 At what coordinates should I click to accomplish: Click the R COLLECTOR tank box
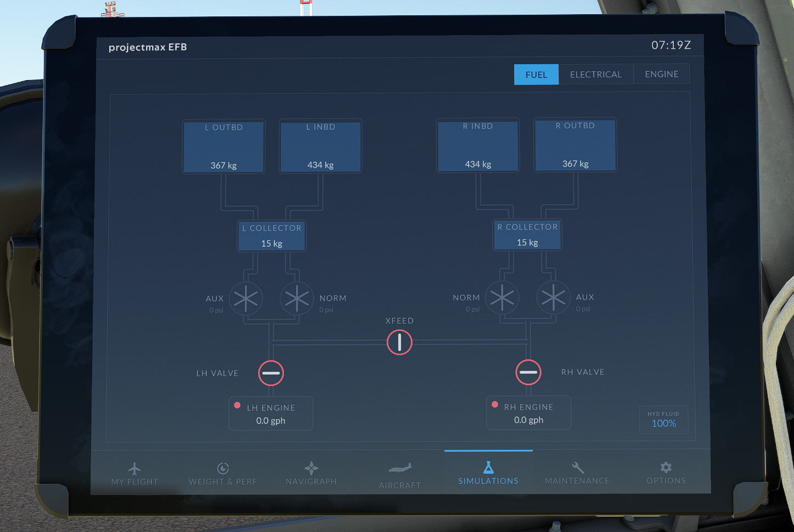click(527, 235)
